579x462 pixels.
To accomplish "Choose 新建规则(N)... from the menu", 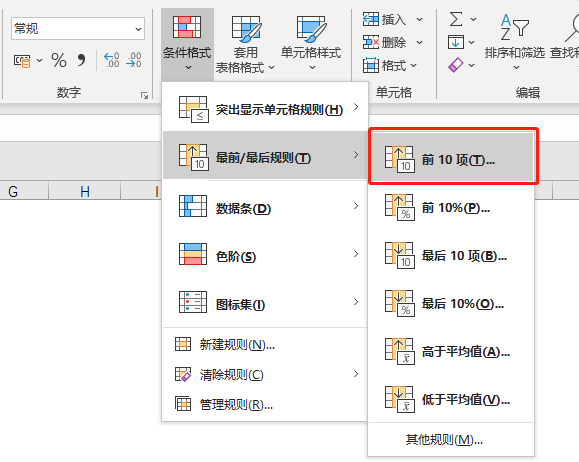I will [x=265, y=345].
